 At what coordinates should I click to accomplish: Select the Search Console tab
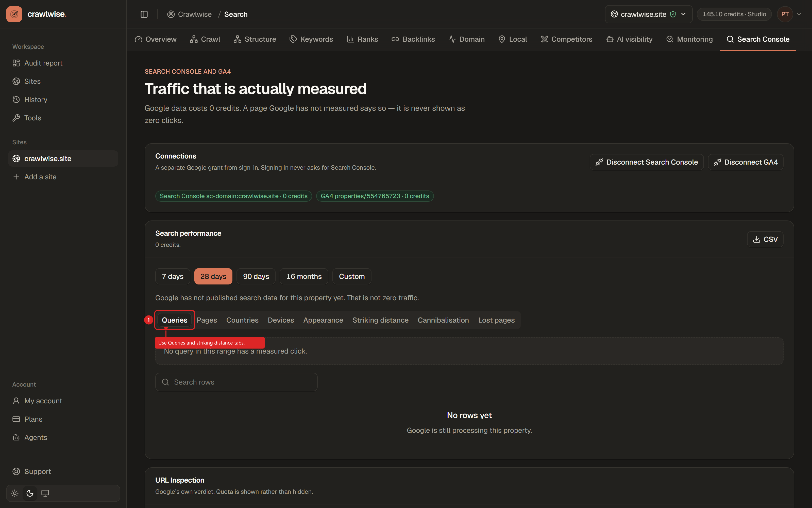click(758, 39)
